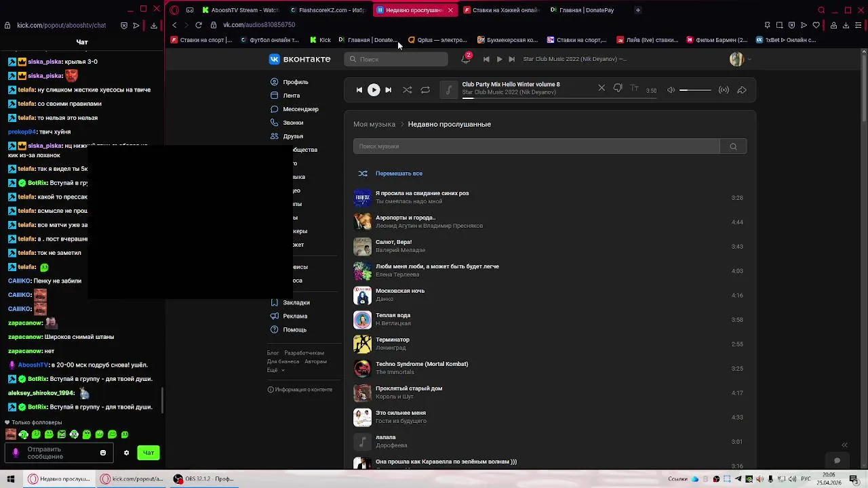Adjust the volume slider in player
The width and height of the screenshot is (868, 488).
pyautogui.click(x=695, y=89)
